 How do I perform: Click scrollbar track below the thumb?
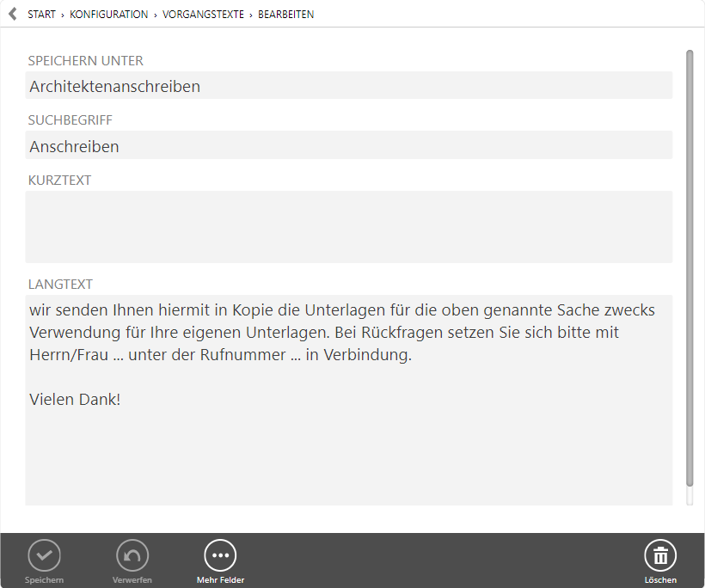click(690, 496)
